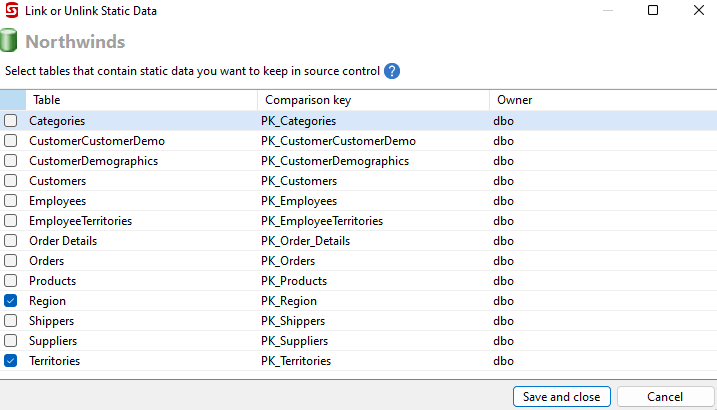This screenshot has width=717, height=410.
Task: Click the blue help question mark icon
Action: pyautogui.click(x=392, y=71)
